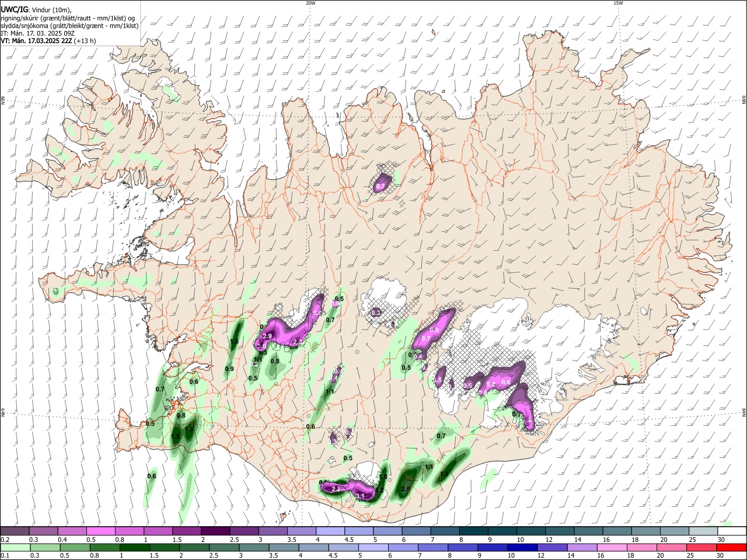This screenshot has width=747, height=560.
Task: Click the '2.8' value on southern pink patch
Action: (x=336, y=488)
